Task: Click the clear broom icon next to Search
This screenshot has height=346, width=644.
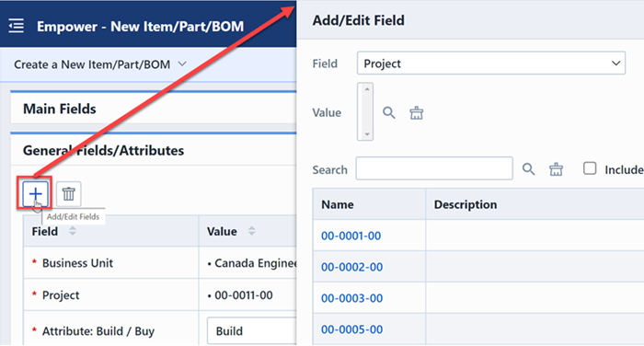Action: click(556, 169)
